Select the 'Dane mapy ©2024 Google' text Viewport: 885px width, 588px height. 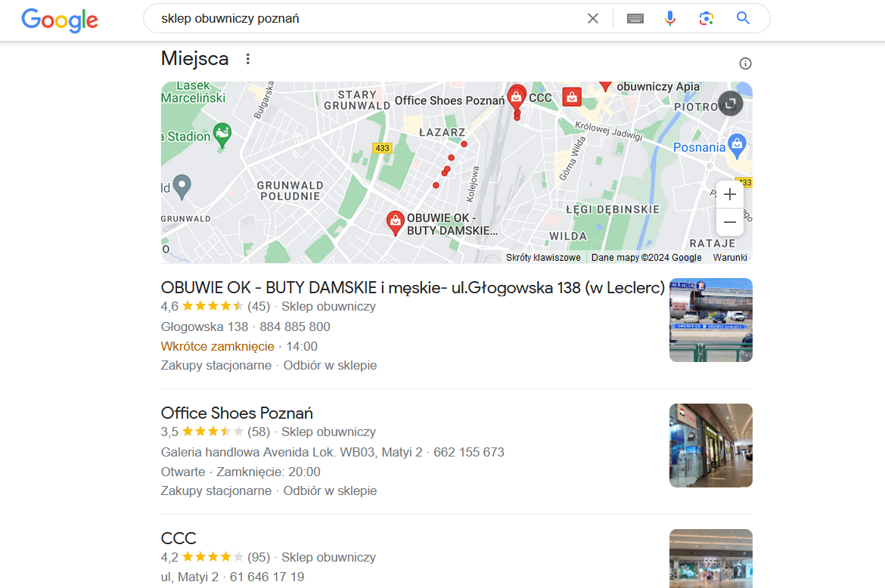(x=646, y=258)
